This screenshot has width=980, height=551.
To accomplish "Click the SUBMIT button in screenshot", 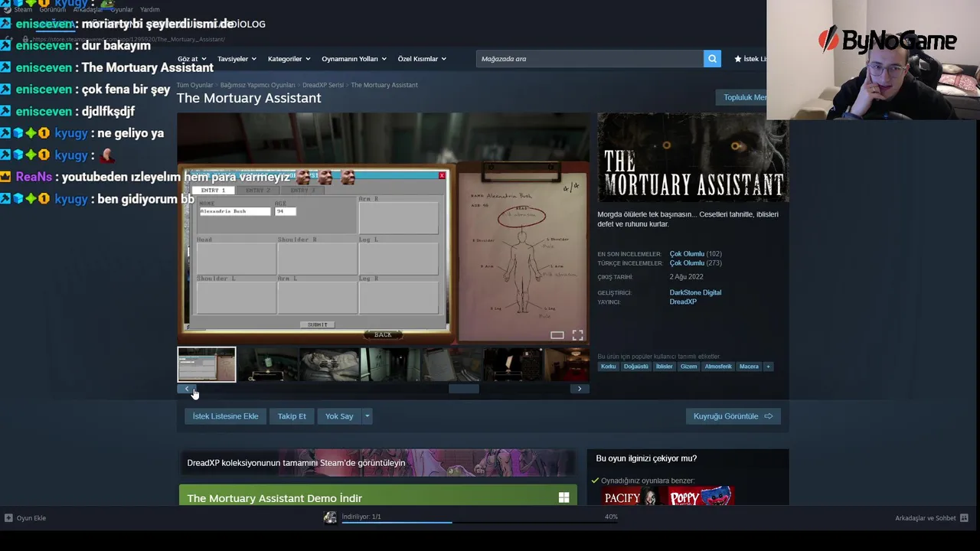I will [317, 324].
